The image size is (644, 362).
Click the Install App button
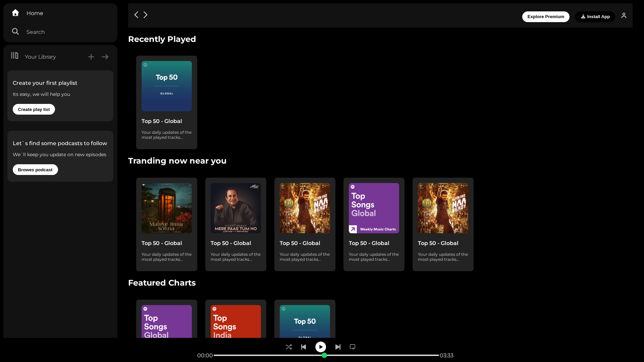coord(595,17)
